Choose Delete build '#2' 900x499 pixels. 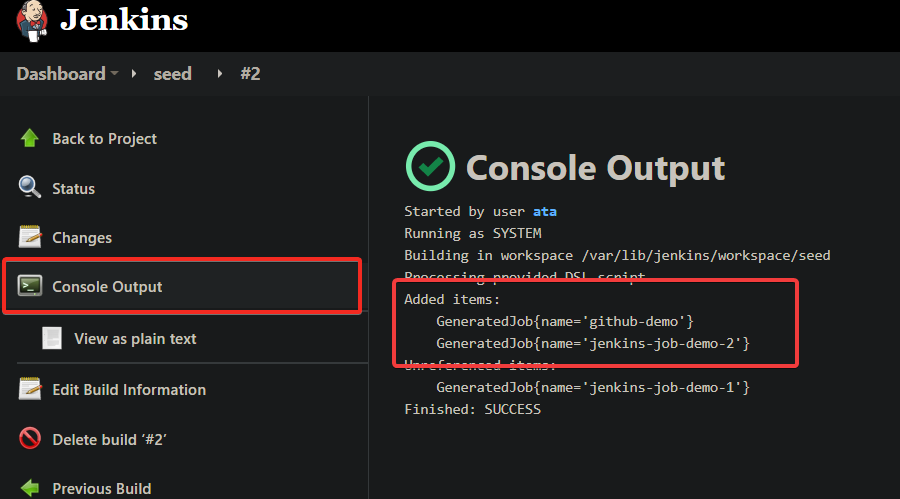(x=110, y=440)
